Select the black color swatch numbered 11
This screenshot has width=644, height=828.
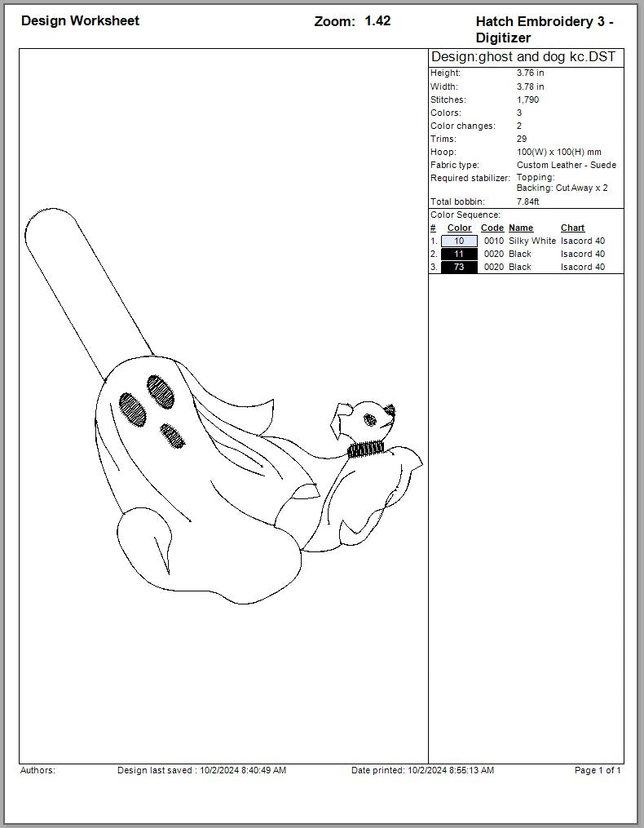[x=459, y=255]
